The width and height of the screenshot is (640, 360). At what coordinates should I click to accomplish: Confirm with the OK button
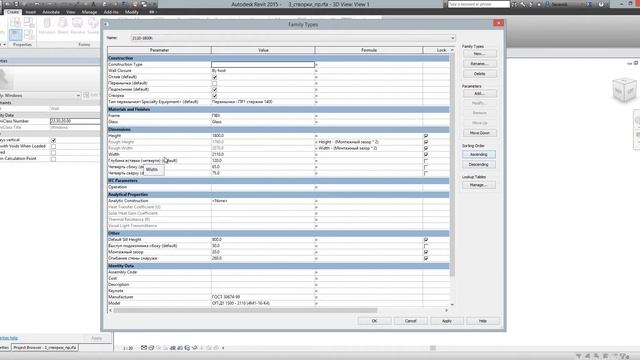[x=374, y=321]
